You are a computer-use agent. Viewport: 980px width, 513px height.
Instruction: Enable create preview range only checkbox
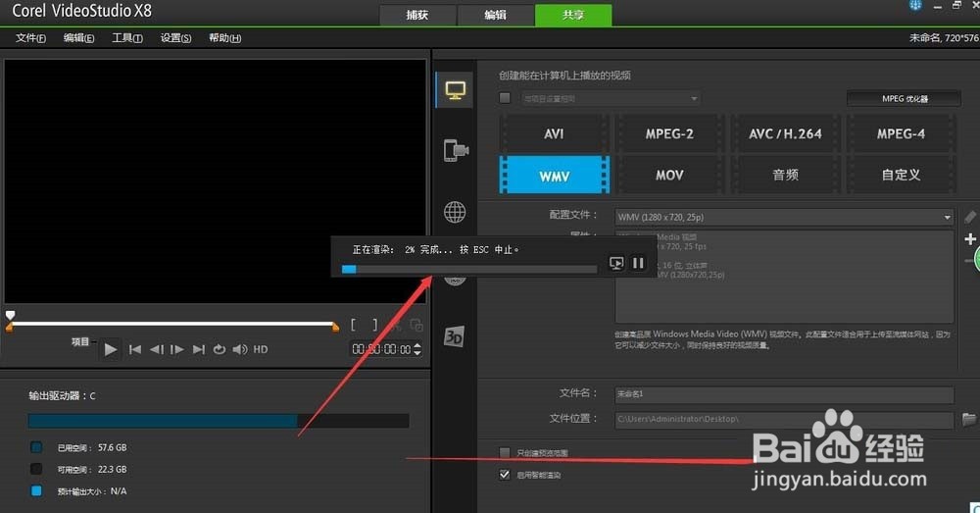[505, 452]
